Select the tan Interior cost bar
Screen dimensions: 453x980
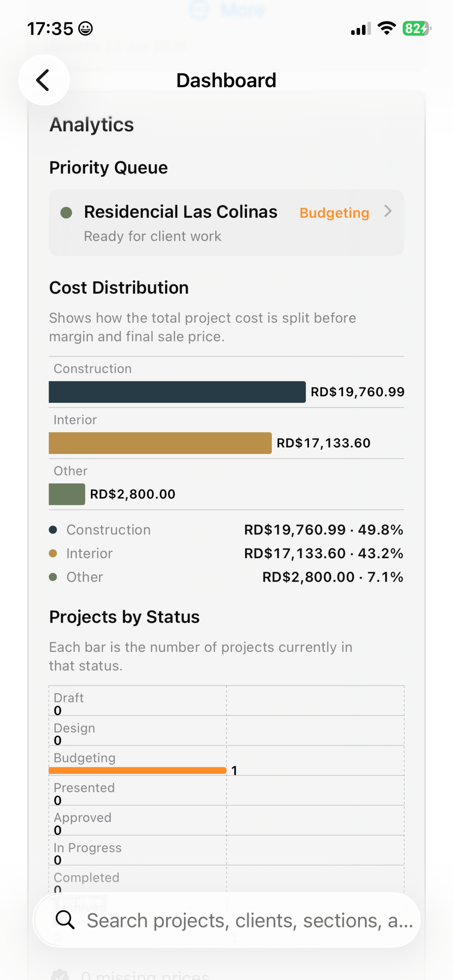[160, 443]
